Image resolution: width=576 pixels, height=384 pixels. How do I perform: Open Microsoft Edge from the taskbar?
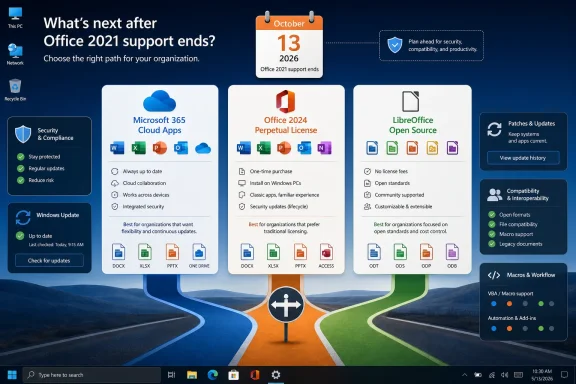(x=213, y=375)
